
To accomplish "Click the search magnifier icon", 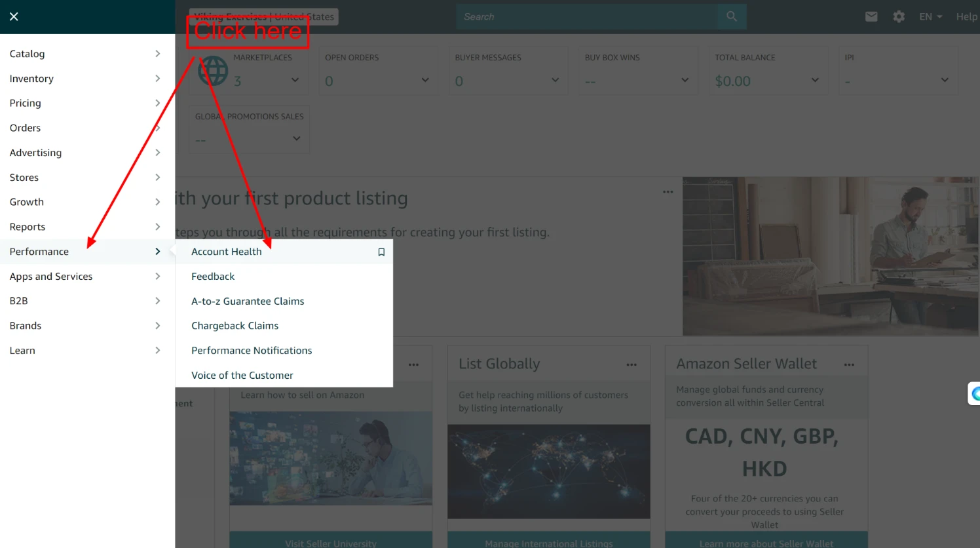I will pos(732,16).
